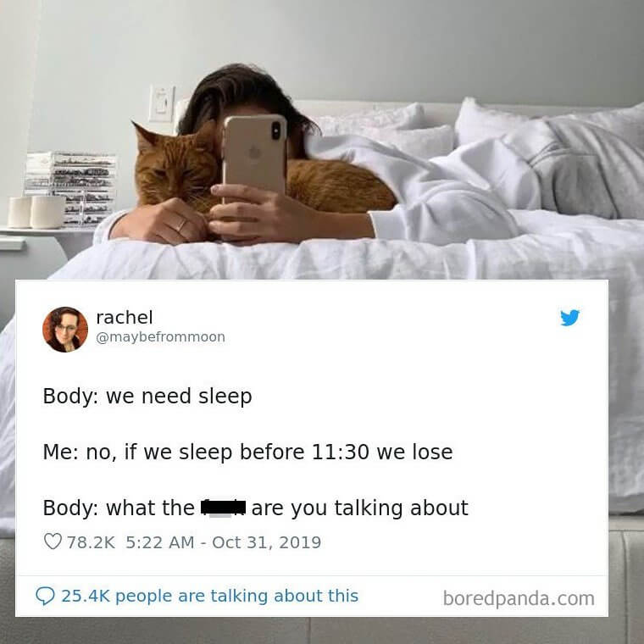Open "25.4K people are talking about this"
Image resolution: width=644 pixels, height=644 pixels.
click(209, 596)
